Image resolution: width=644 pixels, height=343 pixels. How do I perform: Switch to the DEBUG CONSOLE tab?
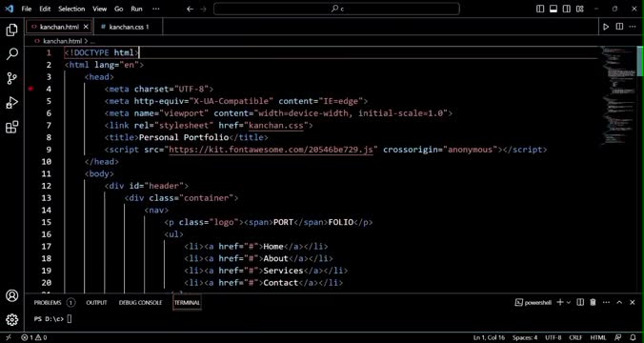click(x=140, y=303)
